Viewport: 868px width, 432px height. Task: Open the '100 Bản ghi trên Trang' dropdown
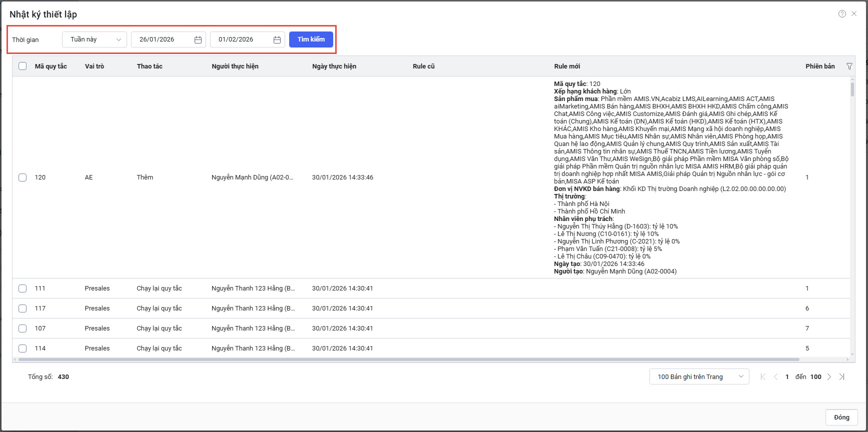699,376
